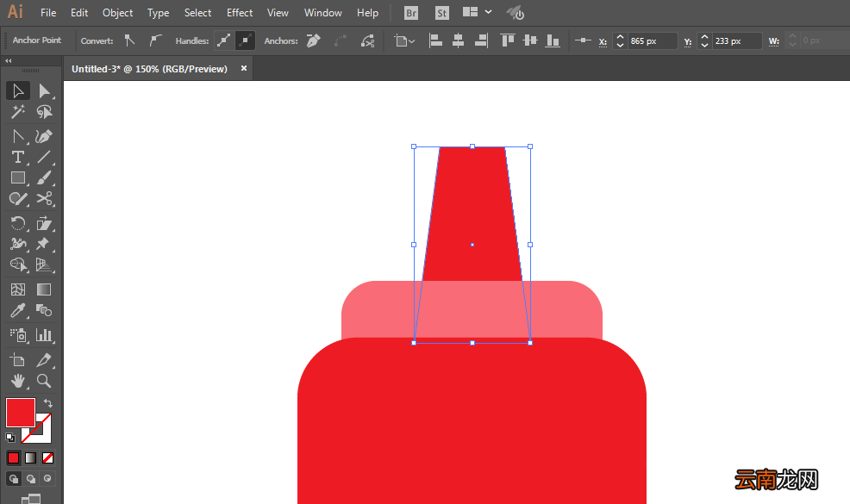The image size is (850, 504).
Task: Switch to Gradient fill mode
Action: 30,458
